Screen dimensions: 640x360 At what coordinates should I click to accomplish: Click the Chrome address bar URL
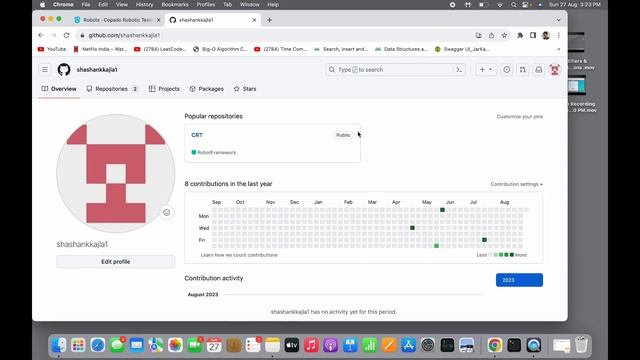tap(124, 36)
